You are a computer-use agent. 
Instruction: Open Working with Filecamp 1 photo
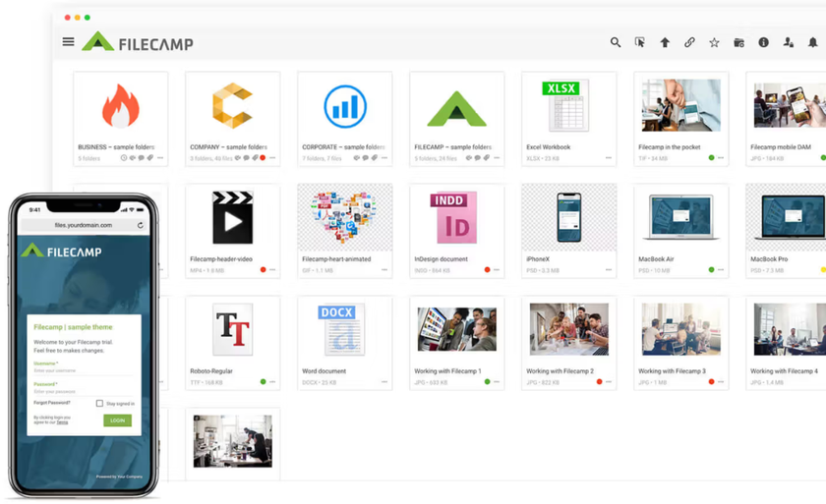[x=456, y=329]
